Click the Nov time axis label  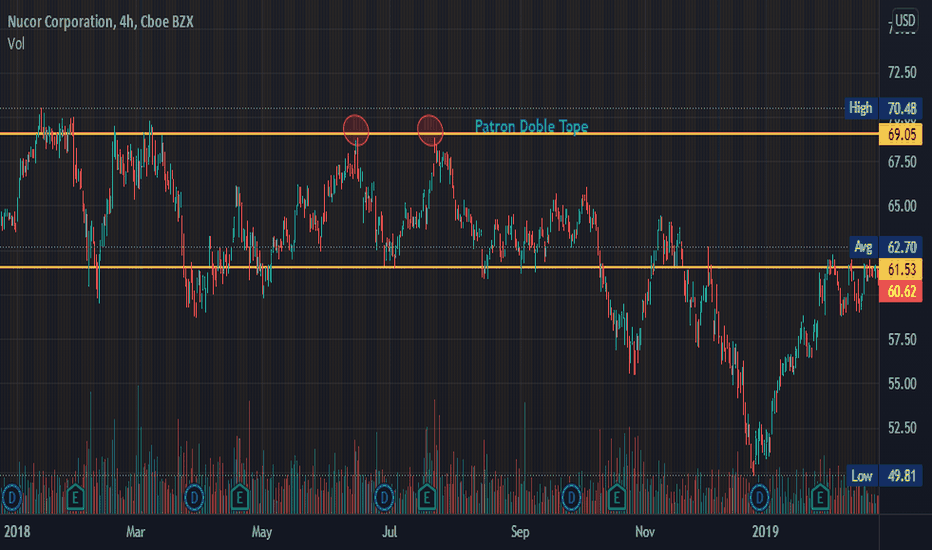[645, 531]
